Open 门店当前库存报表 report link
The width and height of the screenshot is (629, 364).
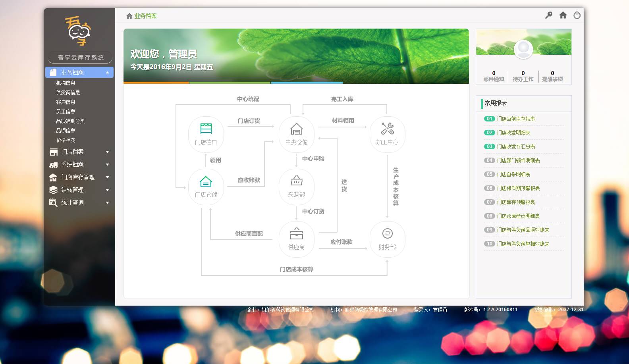pos(516,119)
